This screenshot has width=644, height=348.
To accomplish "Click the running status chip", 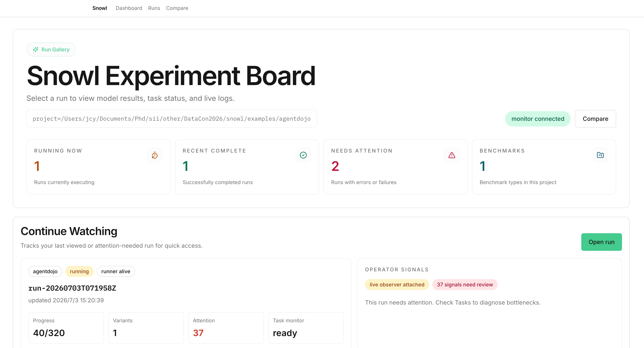I will point(79,272).
